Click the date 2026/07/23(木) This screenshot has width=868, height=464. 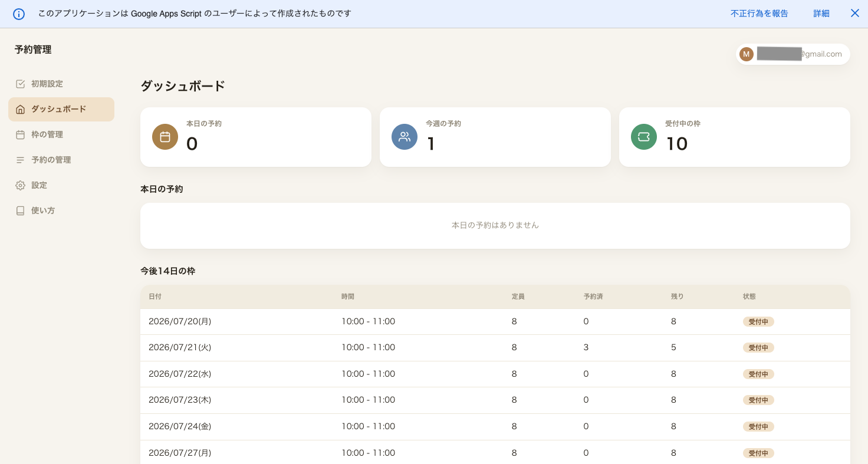click(x=180, y=400)
